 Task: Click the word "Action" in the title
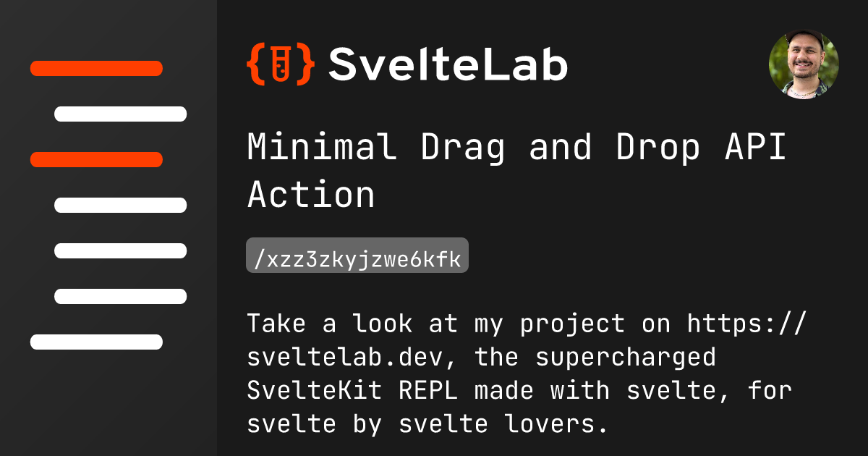311,194
